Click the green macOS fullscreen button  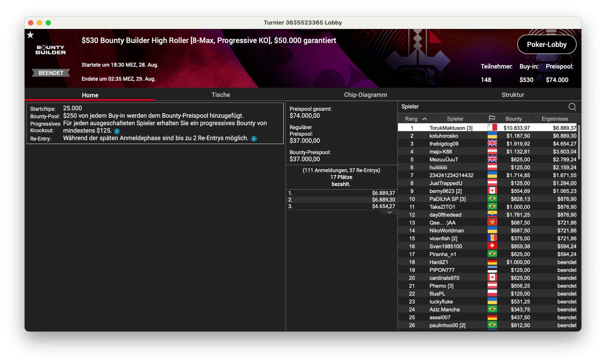[48, 23]
